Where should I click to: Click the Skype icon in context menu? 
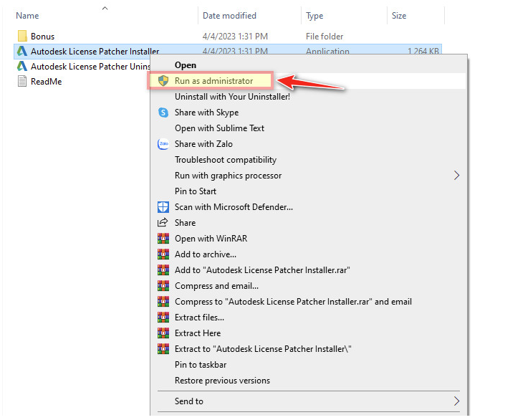pos(163,113)
